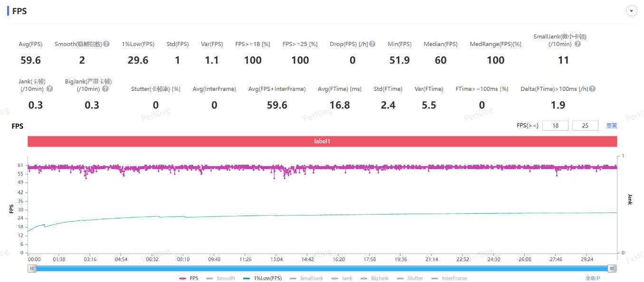
Task: Collapse the FPS panel with the top-right arrow
Action: pyautogui.click(x=631, y=11)
